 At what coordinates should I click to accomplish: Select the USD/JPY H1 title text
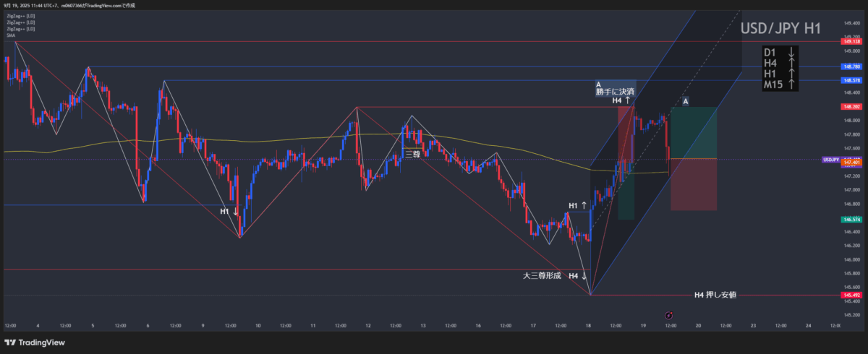[780, 29]
